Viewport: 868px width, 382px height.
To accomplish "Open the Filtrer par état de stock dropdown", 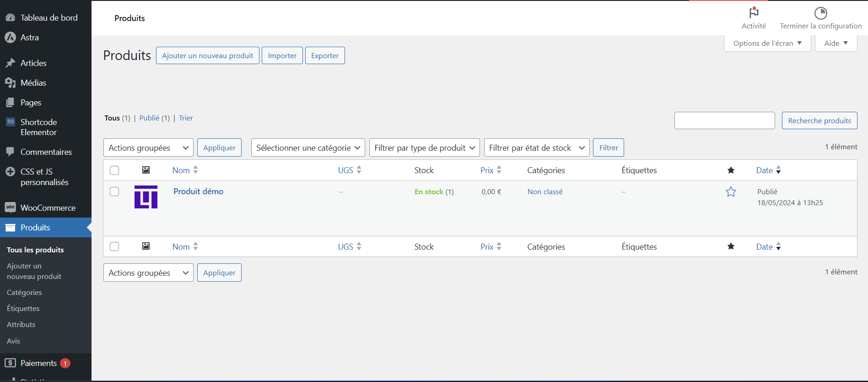I will point(537,147).
